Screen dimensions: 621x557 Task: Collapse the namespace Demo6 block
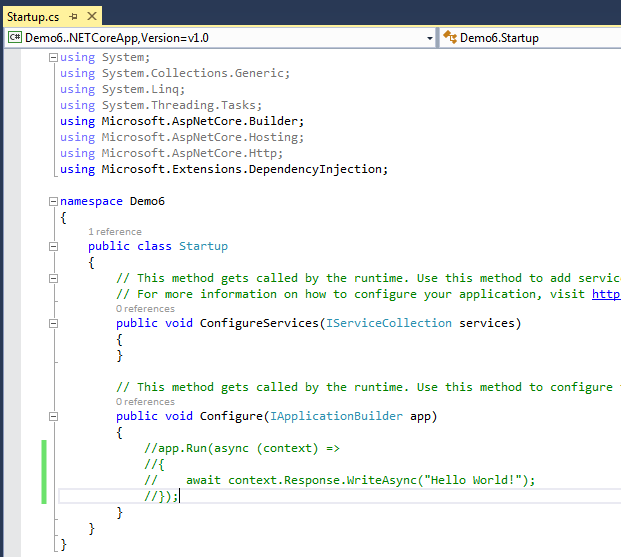(x=52, y=201)
